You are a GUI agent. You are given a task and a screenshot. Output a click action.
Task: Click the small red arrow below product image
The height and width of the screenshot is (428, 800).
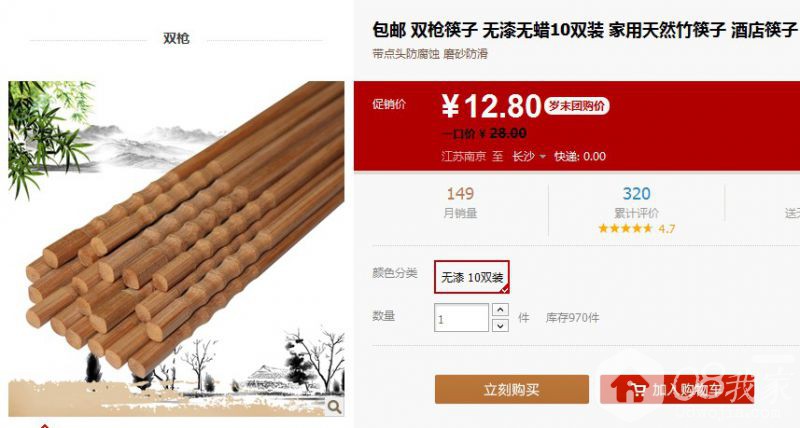[45, 425]
